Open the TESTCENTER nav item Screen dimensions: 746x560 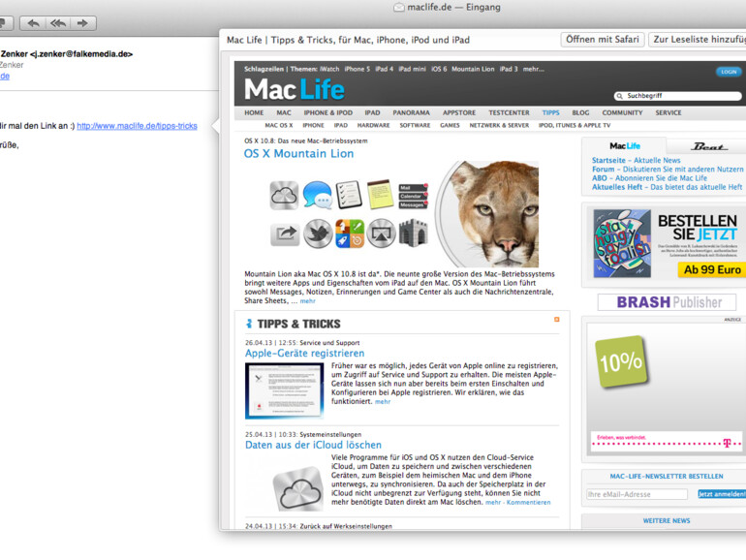[x=509, y=112]
